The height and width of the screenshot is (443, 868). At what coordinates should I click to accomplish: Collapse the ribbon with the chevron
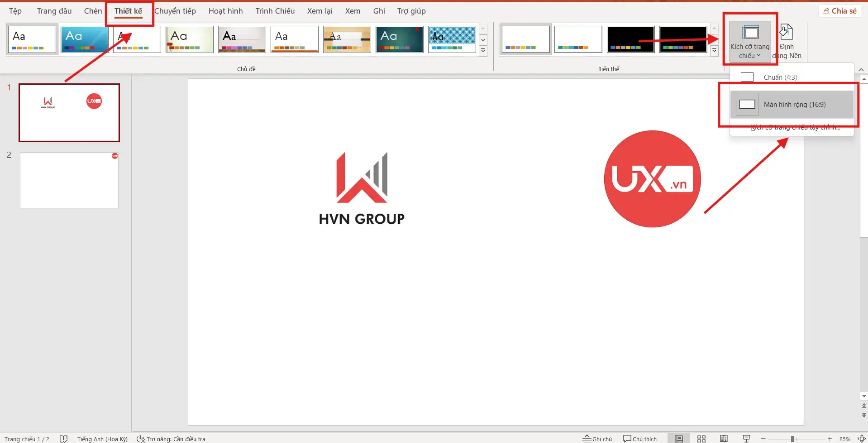click(x=861, y=70)
